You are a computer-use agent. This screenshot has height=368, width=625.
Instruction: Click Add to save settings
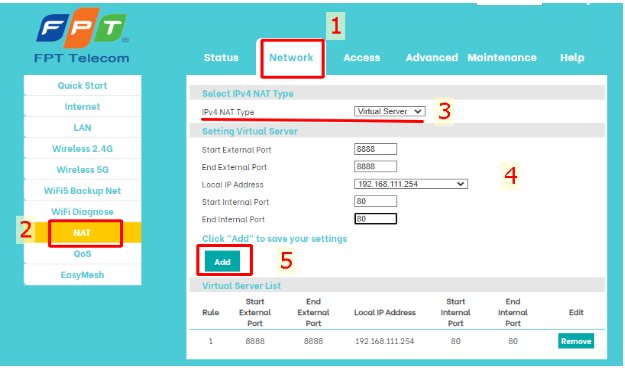coord(222,262)
